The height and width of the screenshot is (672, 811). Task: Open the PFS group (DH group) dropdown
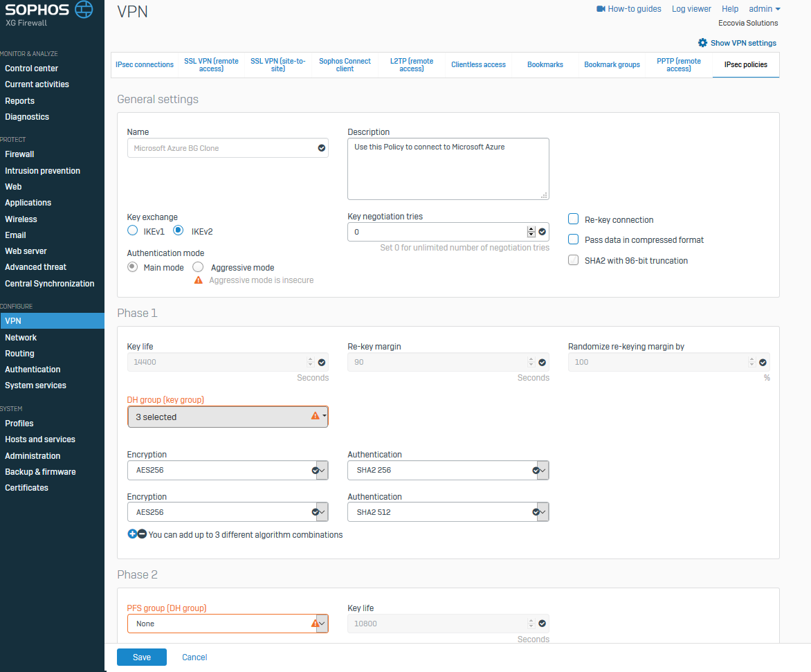tap(228, 624)
